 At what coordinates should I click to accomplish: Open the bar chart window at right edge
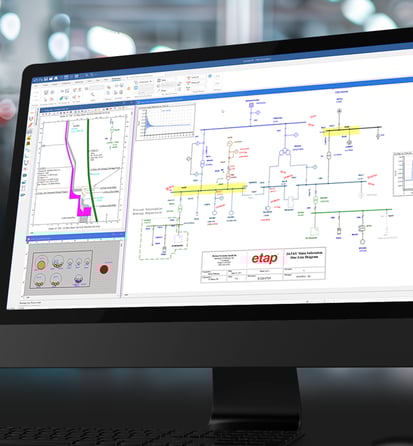tap(403, 174)
